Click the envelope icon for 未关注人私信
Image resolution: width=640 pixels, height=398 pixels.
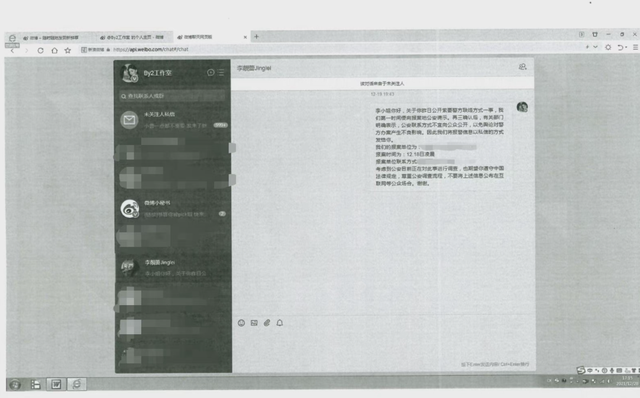[x=129, y=120]
